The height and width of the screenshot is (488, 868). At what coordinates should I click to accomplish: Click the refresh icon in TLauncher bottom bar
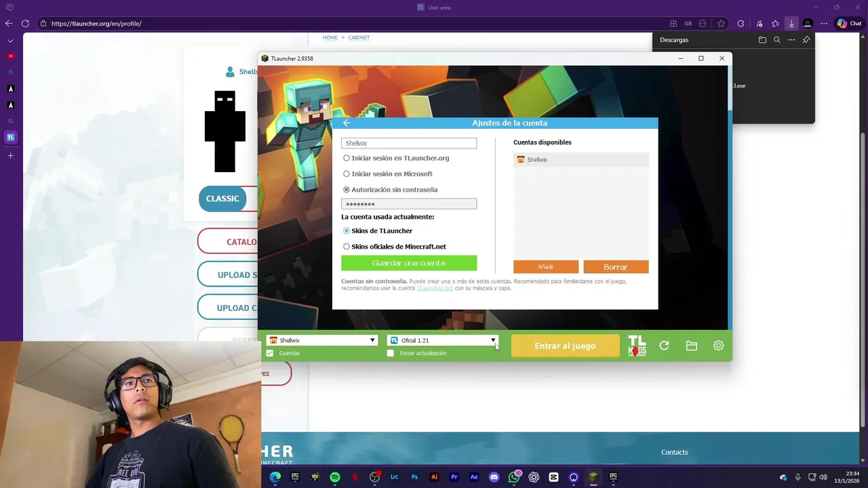point(664,346)
